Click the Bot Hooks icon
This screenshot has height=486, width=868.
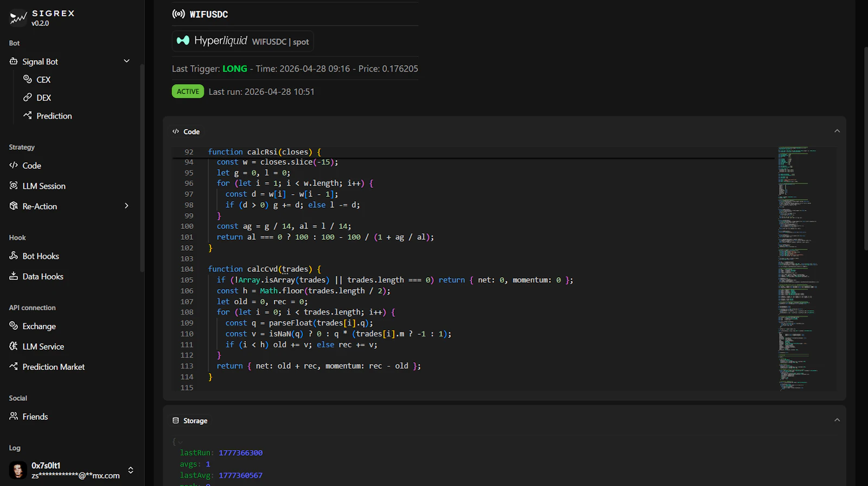[14, 255]
